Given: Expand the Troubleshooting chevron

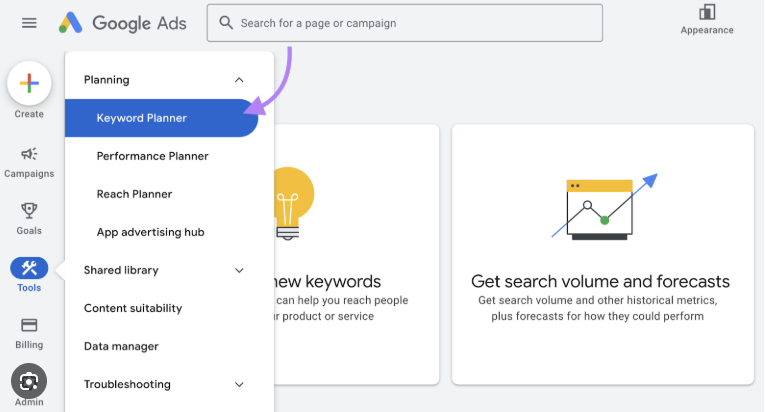Looking at the screenshot, I should point(239,385).
